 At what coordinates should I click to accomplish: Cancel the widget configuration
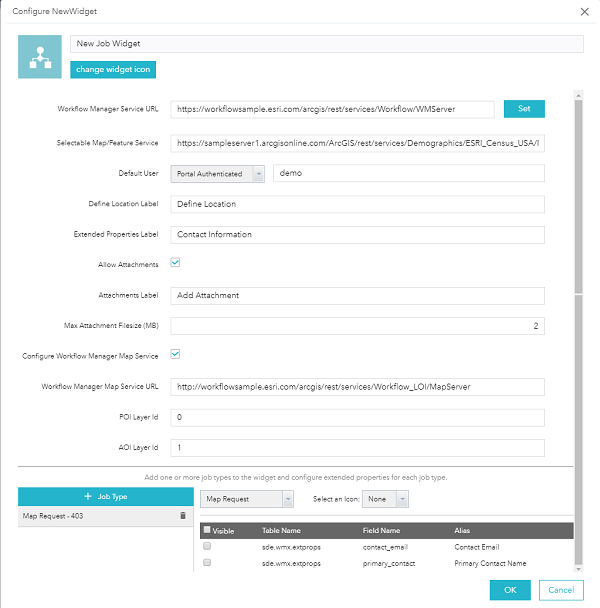click(x=561, y=590)
